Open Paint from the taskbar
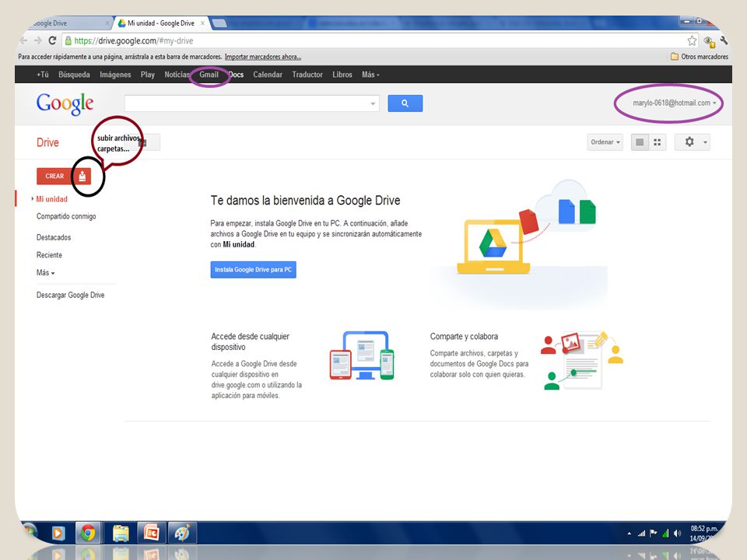Viewport: 747px width, 560px height. [x=182, y=532]
